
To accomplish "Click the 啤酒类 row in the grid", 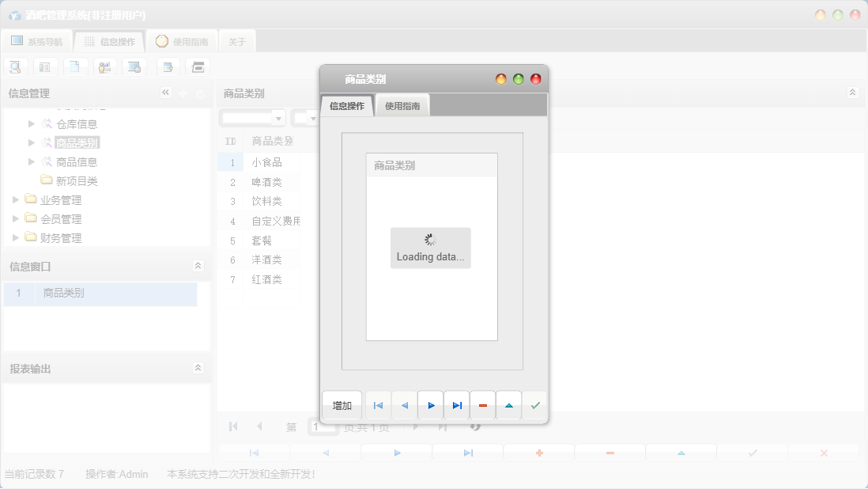I will 266,182.
